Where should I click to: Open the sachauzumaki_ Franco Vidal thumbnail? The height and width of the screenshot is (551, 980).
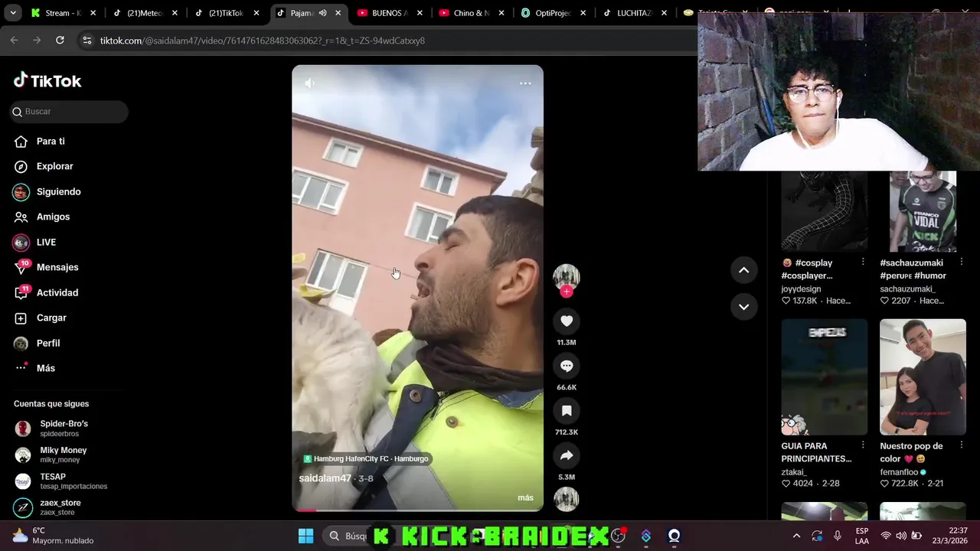(x=923, y=211)
